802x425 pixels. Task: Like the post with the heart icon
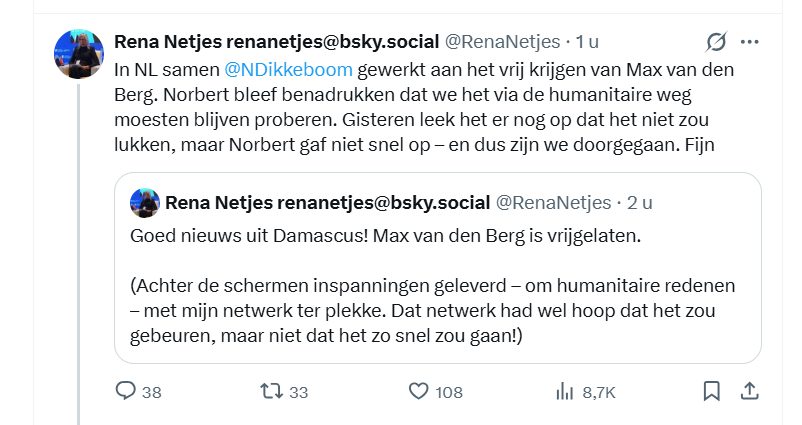click(419, 391)
